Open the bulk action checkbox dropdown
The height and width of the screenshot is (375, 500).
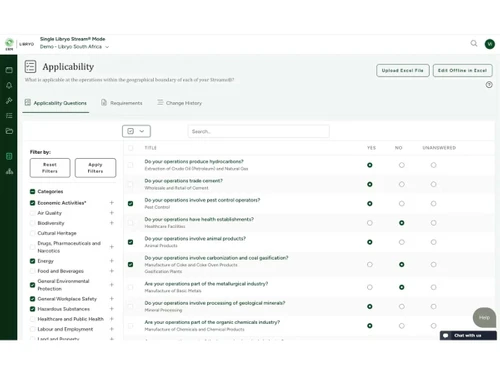point(136,131)
